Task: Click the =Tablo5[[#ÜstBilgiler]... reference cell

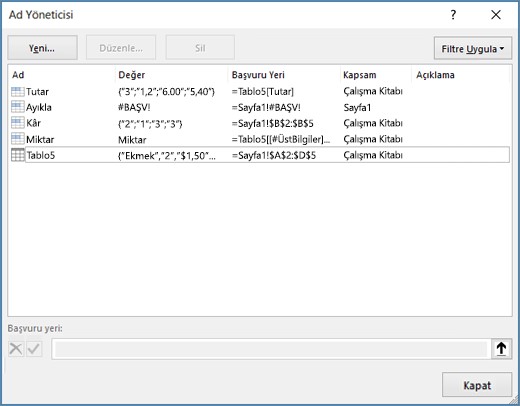Action: click(281, 139)
